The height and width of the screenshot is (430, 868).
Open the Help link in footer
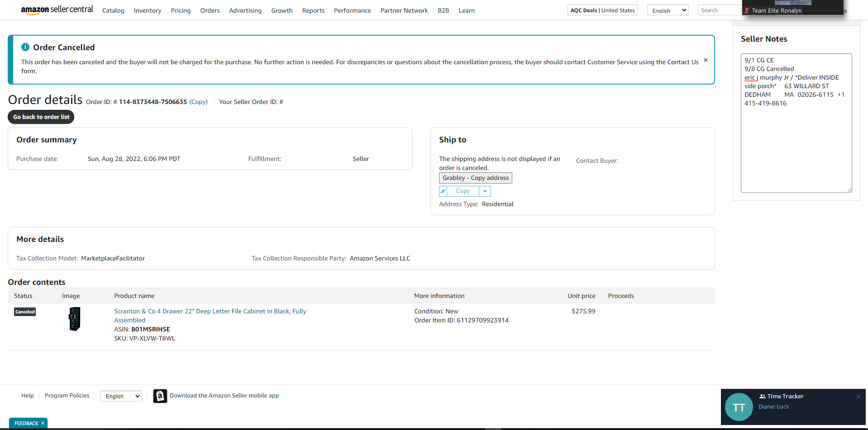click(28, 396)
